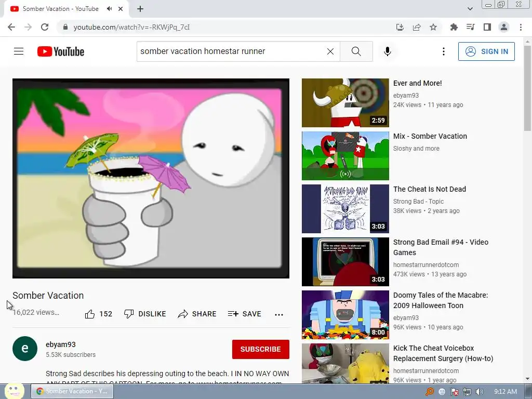
Task: Click scrollbar down arrow
Action: tap(527, 379)
